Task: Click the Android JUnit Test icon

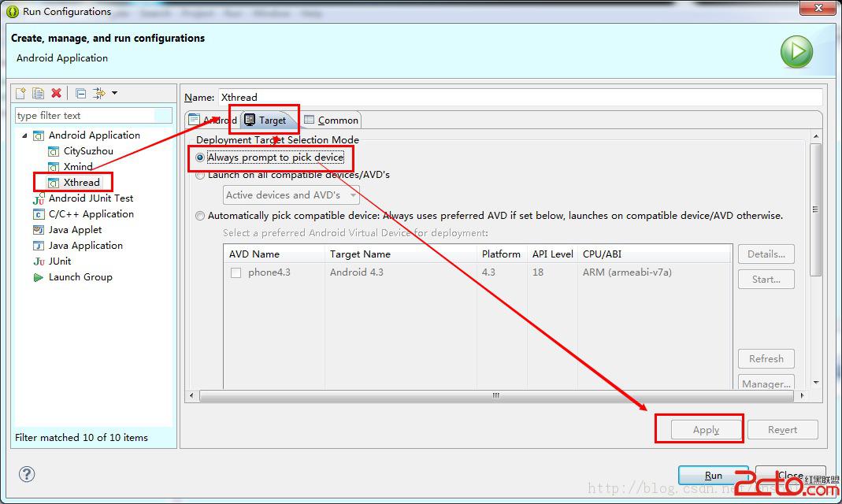Action: pos(39,198)
